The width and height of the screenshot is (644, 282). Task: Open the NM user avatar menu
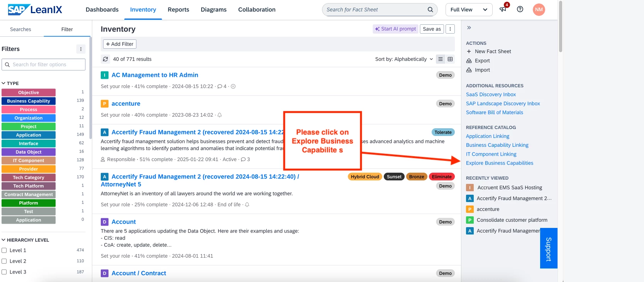[x=539, y=10]
